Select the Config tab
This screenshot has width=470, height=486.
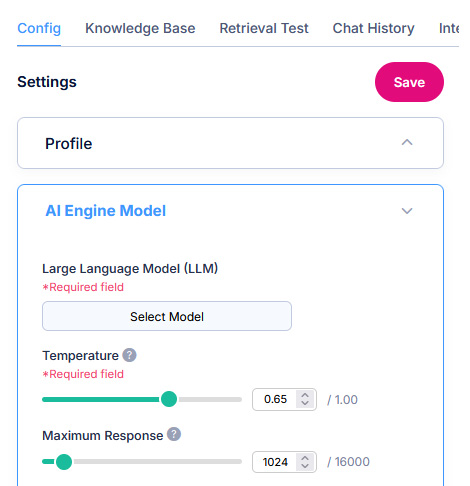(39, 28)
